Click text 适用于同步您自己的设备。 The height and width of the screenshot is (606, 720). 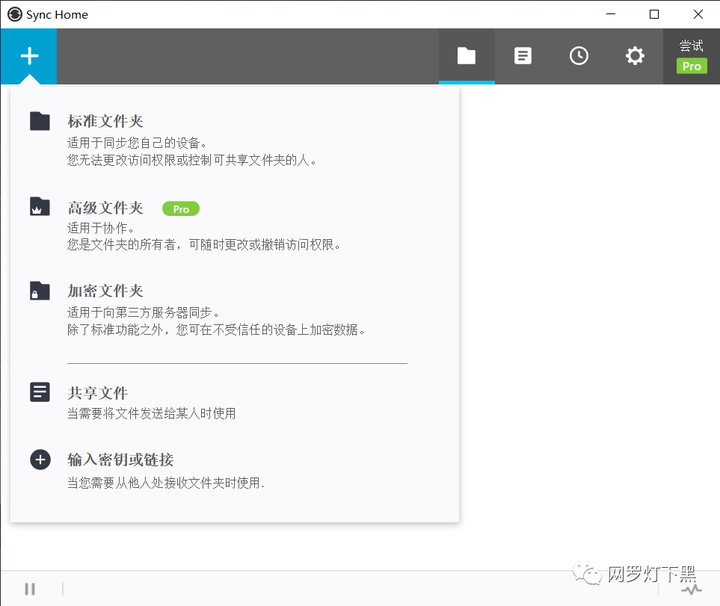click(136, 143)
